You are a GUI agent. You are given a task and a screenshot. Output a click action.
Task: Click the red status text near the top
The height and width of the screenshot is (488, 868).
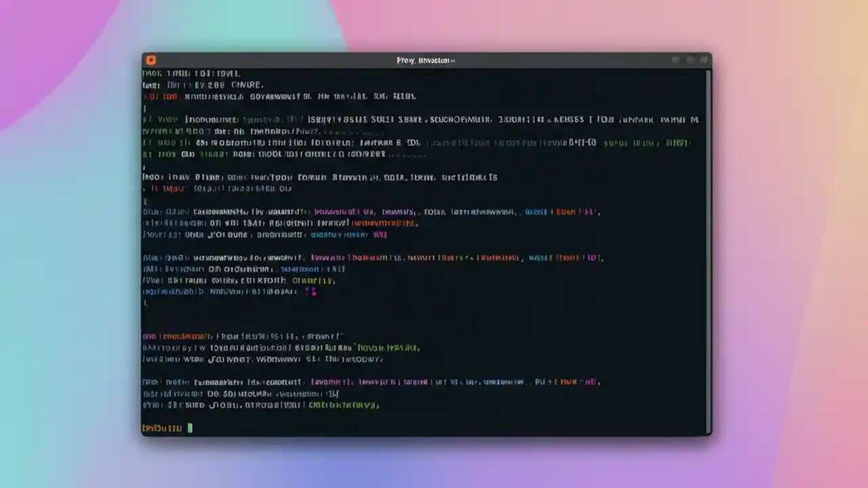(161, 96)
